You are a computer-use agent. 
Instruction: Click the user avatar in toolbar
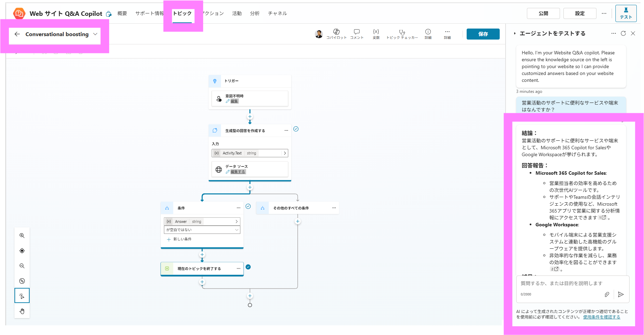point(319,34)
